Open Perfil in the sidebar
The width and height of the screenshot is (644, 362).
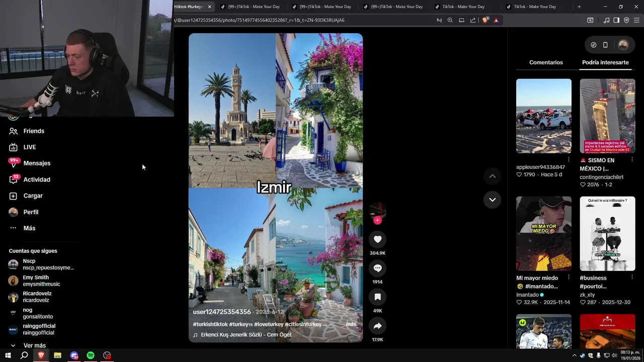pos(31,212)
